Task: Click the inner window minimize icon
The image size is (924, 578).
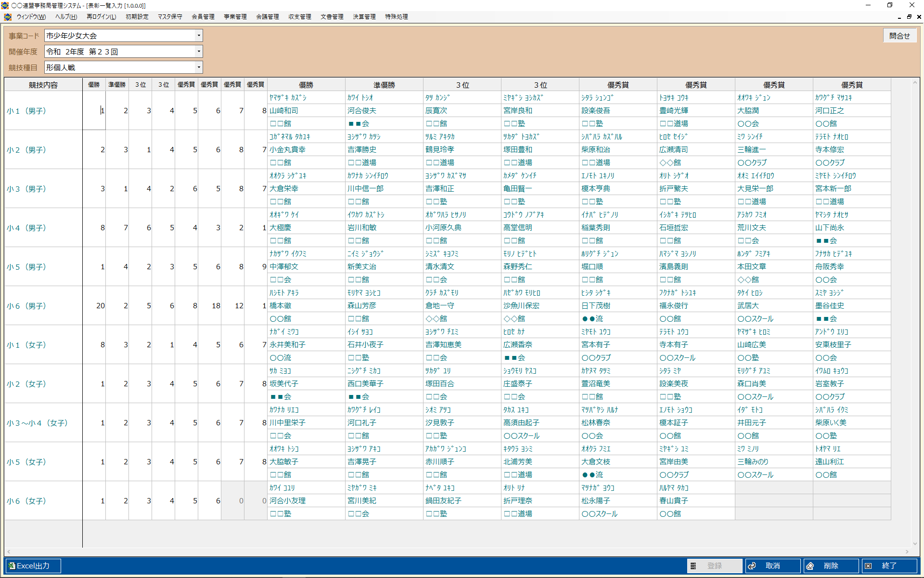Action: [x=899, y=17]
